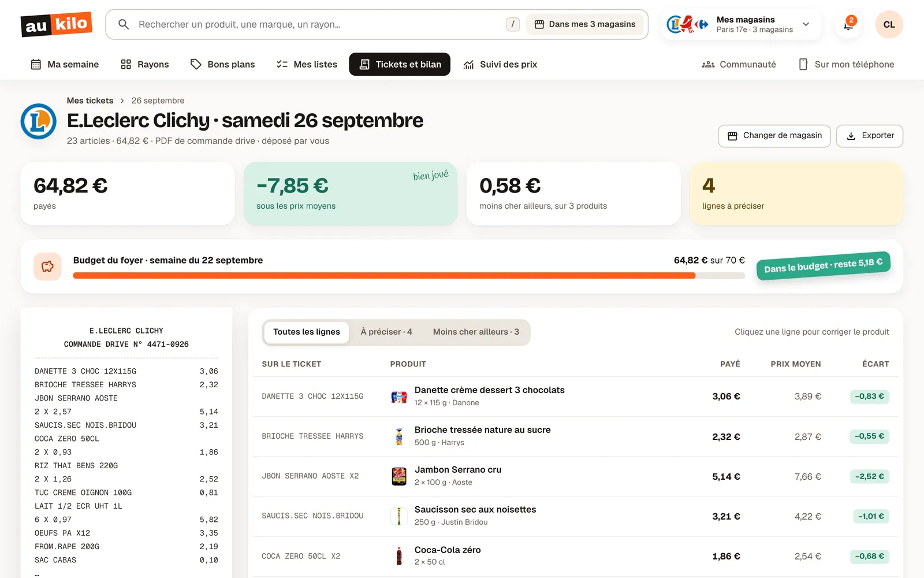This screenshot has width=924, height=578.
Task: Click the PAYÉ column header
Action: click(x=730, y=364)
